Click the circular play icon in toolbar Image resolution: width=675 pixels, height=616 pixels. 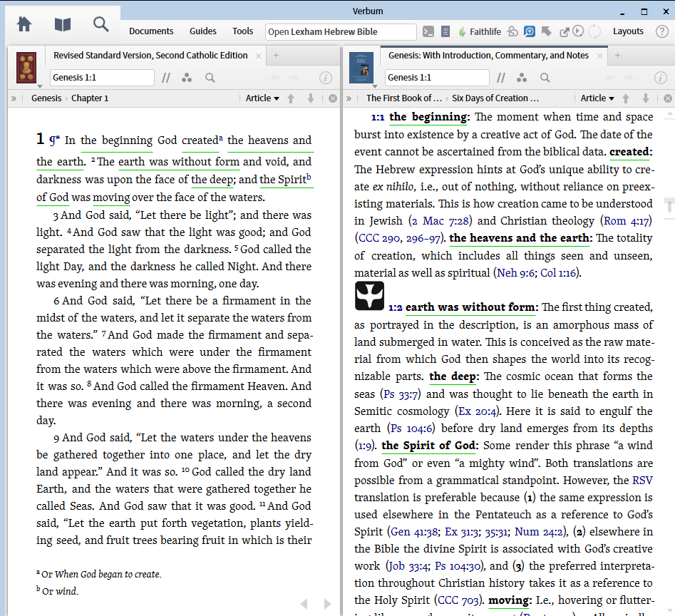click(579, 31)
